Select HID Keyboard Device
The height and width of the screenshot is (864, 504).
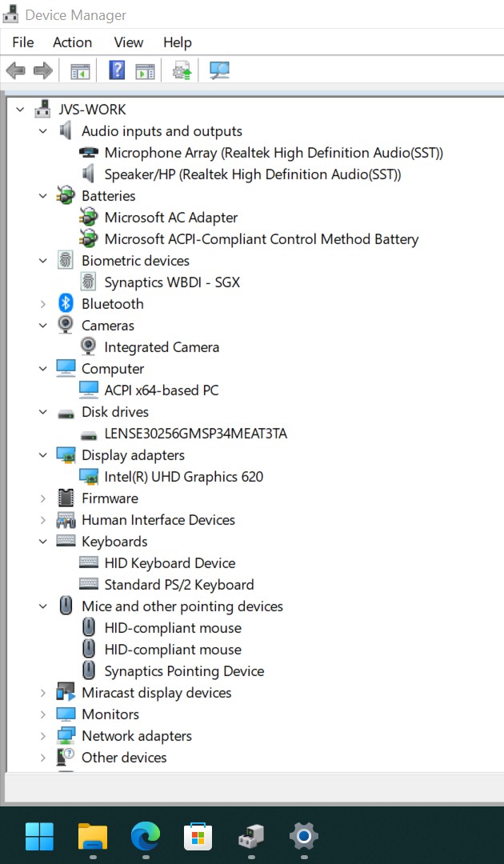[x=170, y=562]
